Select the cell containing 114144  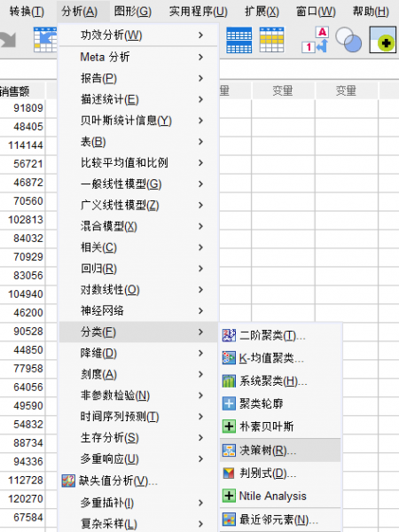click(x=22, y=145)
